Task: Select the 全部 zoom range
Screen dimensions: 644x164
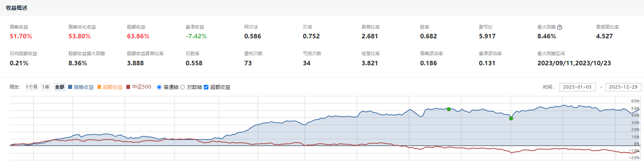Action: 60,87
